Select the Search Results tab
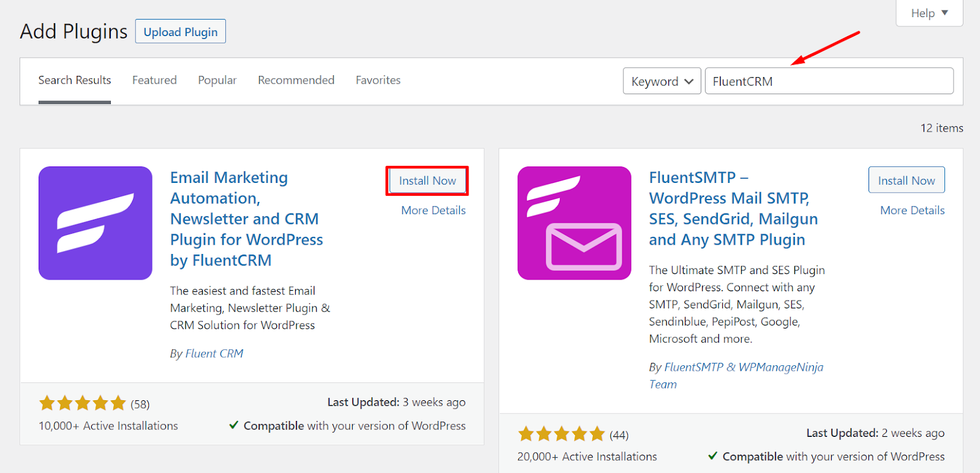 pos(75,80)
